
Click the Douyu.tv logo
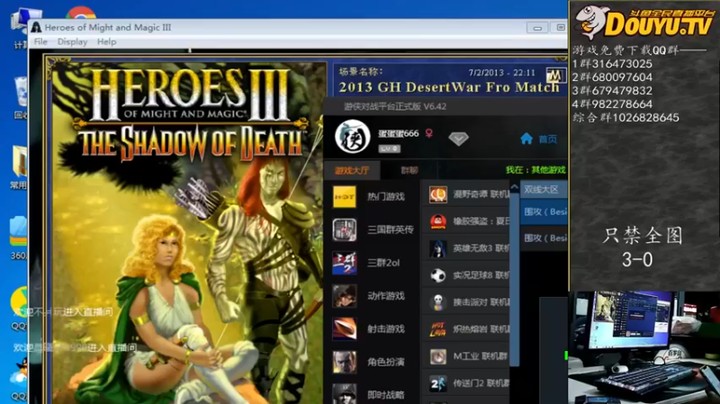tap(644, 22)
